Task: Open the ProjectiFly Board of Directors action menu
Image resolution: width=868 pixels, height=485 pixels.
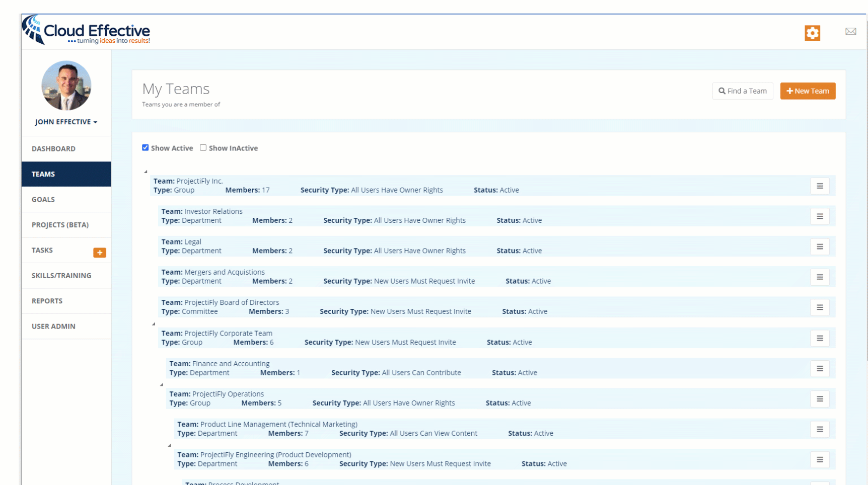Action: click(x=820, y=307)
